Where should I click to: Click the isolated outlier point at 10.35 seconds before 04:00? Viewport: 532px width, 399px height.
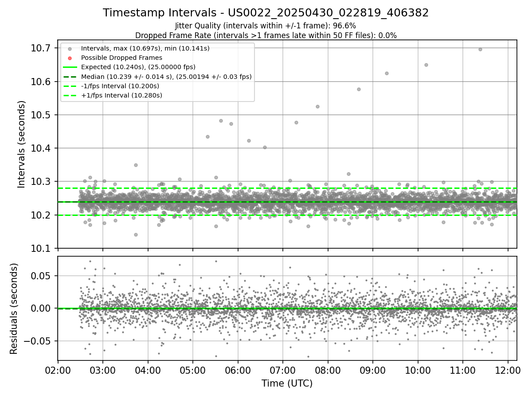coord(136,165)
